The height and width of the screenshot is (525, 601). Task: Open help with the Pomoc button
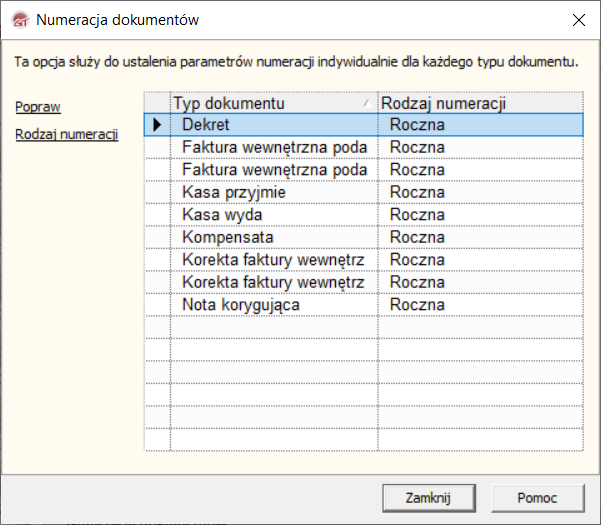tap(537, 497)
